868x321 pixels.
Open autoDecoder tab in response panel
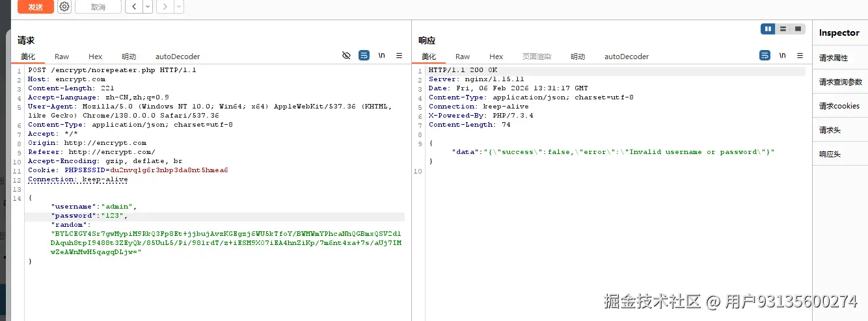tap(626, 57)
